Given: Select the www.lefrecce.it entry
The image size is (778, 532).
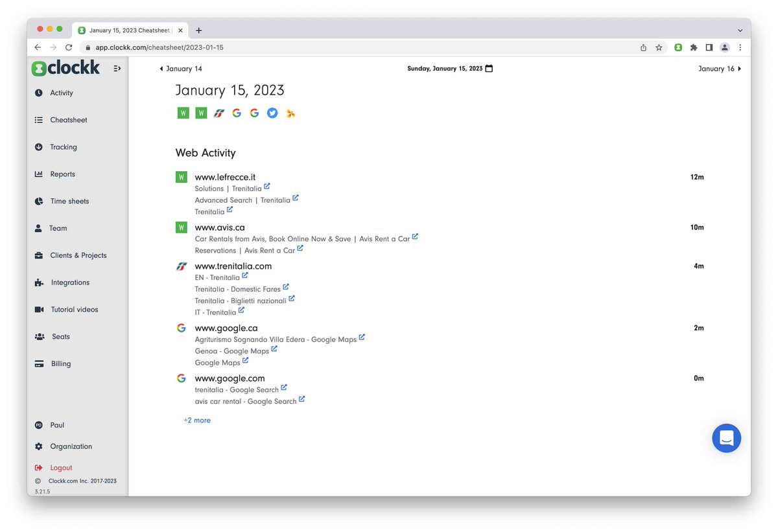Looking at the screenshot, I should pos(225,177).
